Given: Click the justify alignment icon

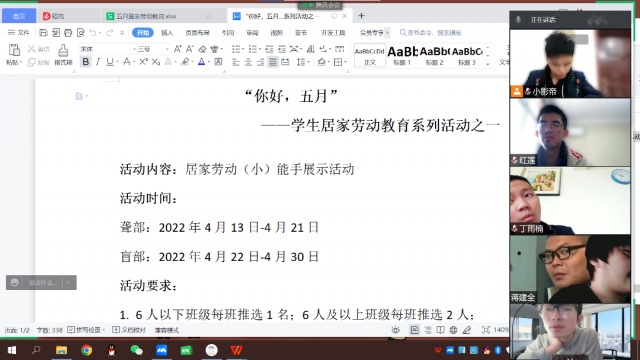Looking at the screenshot, I should tap(273, 62).
